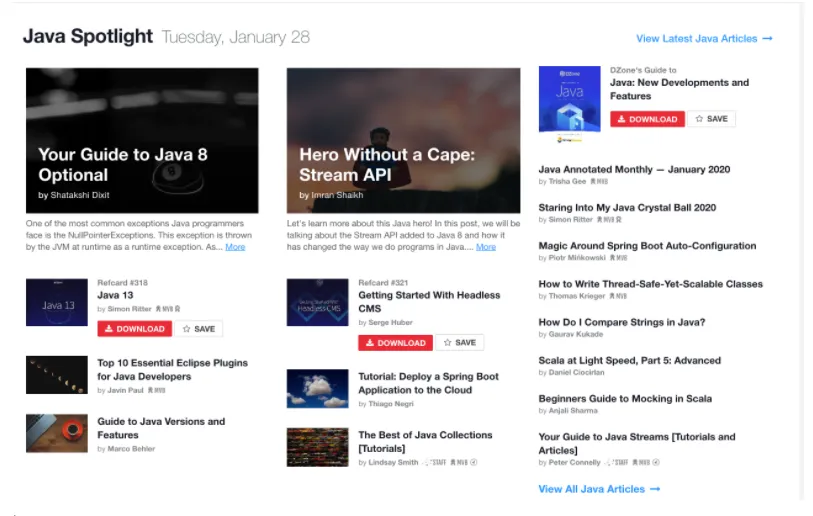The height and width of the screenshot is (516, 813).
Task: Click View All Java Articles link
Action: tap(599, 489)
